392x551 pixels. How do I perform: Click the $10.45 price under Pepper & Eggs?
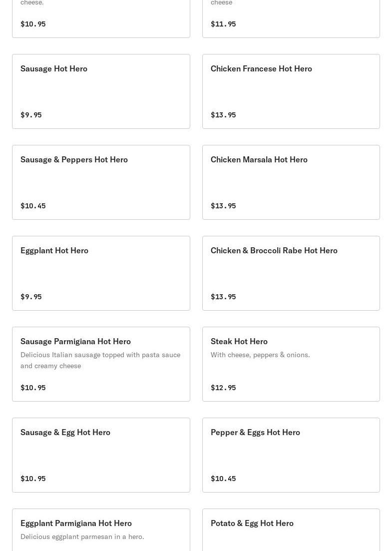[x=223, y=479]
